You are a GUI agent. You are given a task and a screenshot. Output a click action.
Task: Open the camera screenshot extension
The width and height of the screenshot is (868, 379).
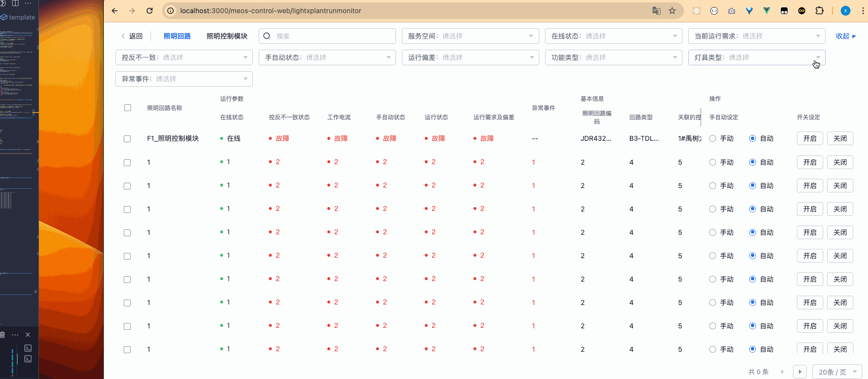pos(732,11)
